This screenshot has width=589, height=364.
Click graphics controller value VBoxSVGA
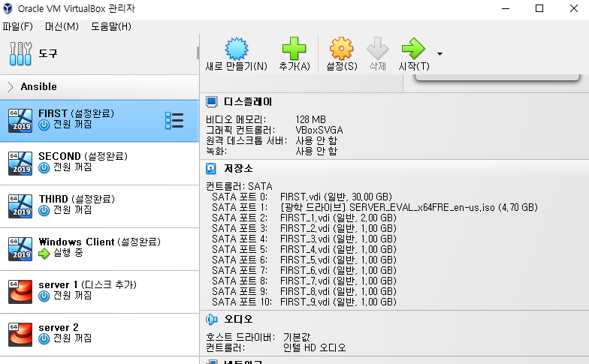(x=319, y=131)
